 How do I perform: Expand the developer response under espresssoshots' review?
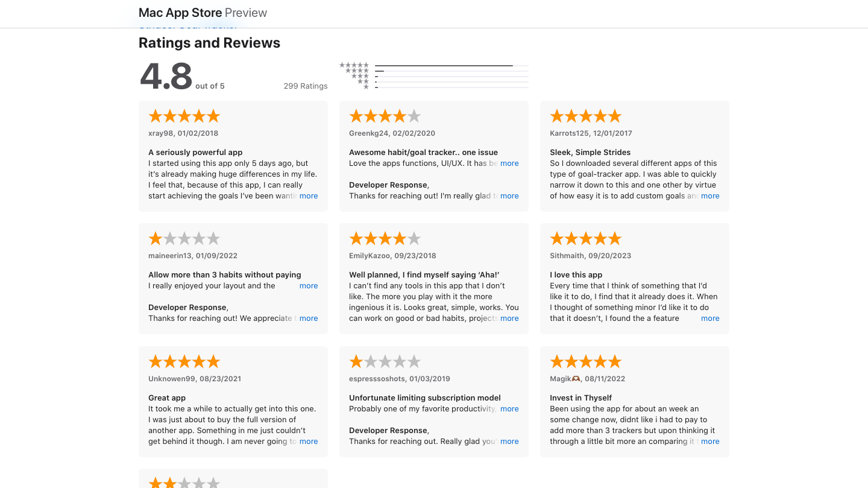(509, 441)
